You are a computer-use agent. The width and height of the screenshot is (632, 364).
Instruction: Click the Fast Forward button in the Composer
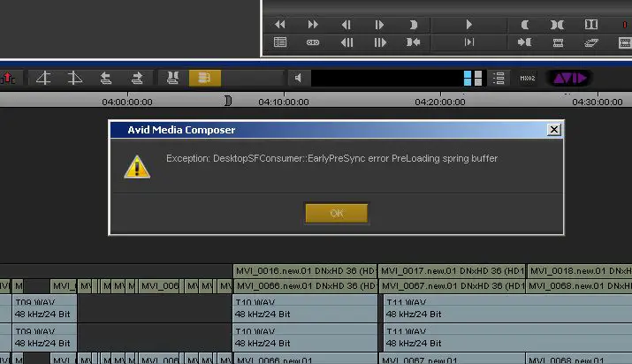[313, 25]
